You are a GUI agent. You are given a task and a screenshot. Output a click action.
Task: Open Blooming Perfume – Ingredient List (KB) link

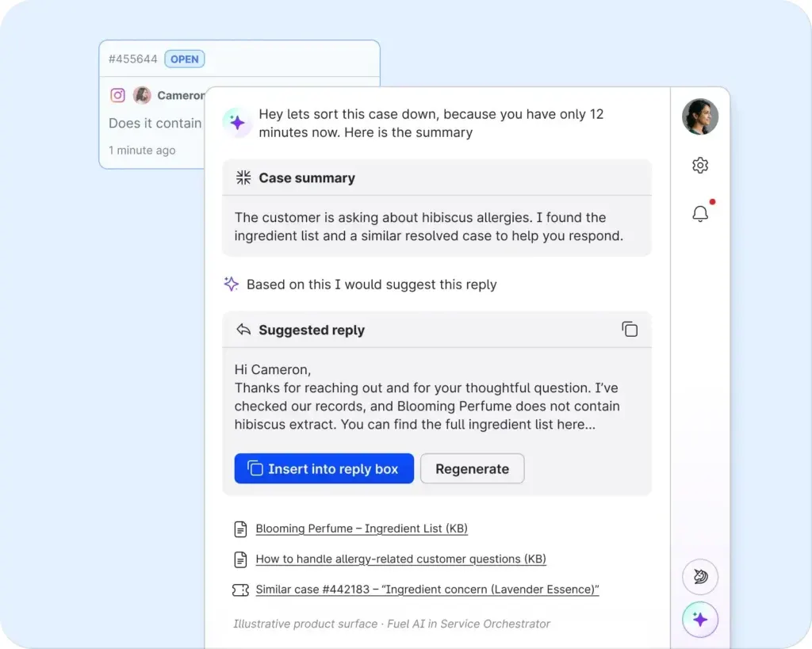[x=362, y=529]
